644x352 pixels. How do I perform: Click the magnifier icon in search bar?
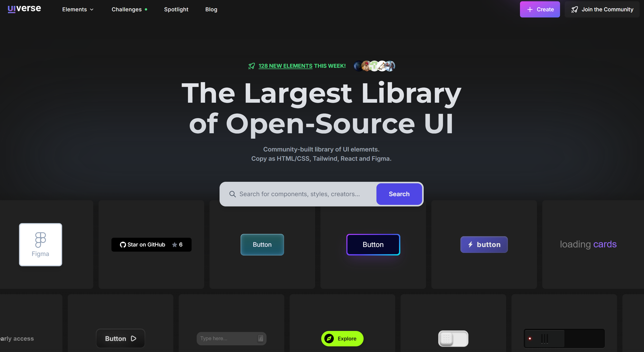pyautogui.click(x=232, y=194)
